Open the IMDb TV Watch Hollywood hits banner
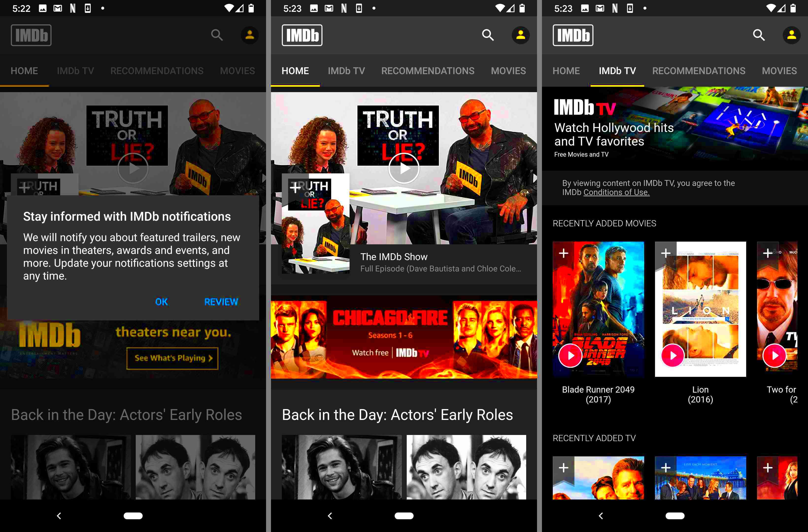Viewport: 808px width, 532px height. [x=675, y=129]
